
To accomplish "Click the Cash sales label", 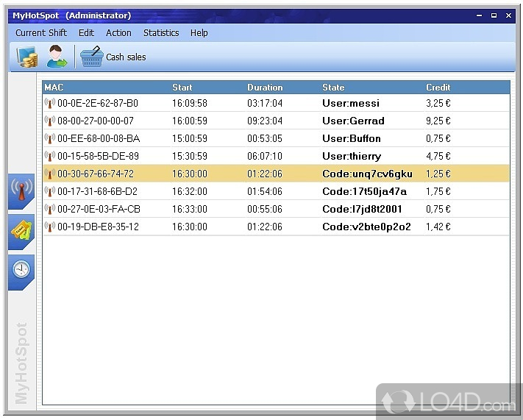I will (126, 57).
